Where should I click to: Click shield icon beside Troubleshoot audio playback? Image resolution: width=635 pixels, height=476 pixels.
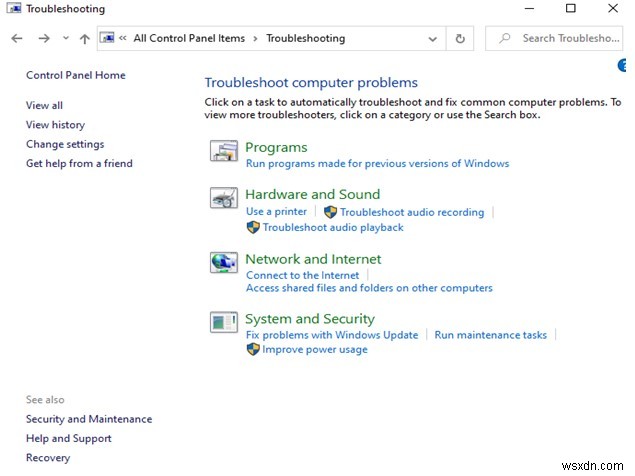pos(253,227)
